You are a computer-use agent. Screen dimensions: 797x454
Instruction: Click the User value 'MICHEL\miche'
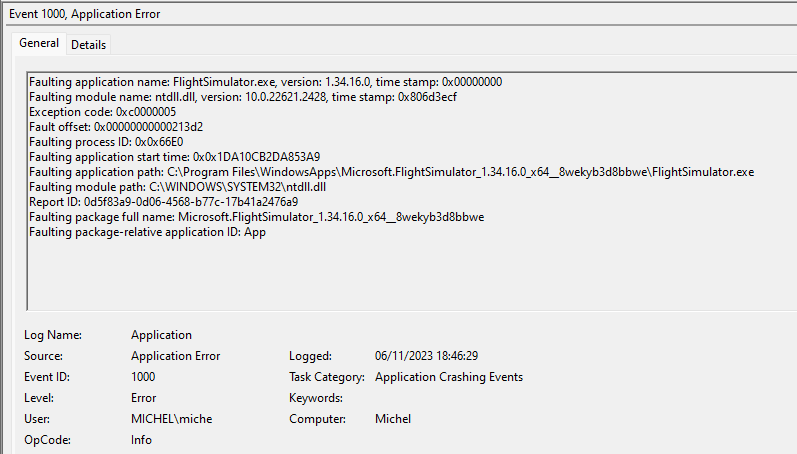(x=172, y=419)
